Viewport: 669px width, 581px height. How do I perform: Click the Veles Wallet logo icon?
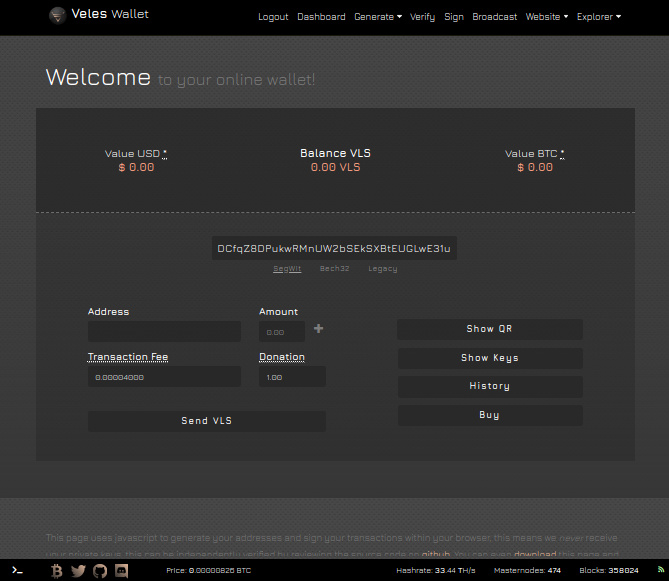(57, 16)
